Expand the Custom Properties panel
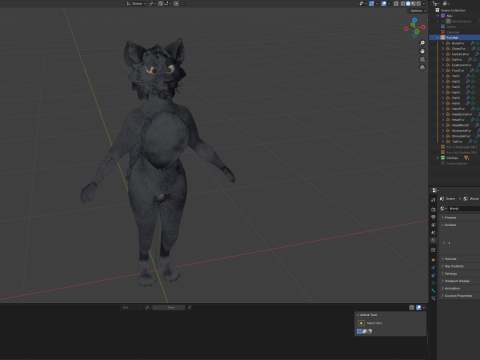Screen dimensions: 480x360 [460, 296]
